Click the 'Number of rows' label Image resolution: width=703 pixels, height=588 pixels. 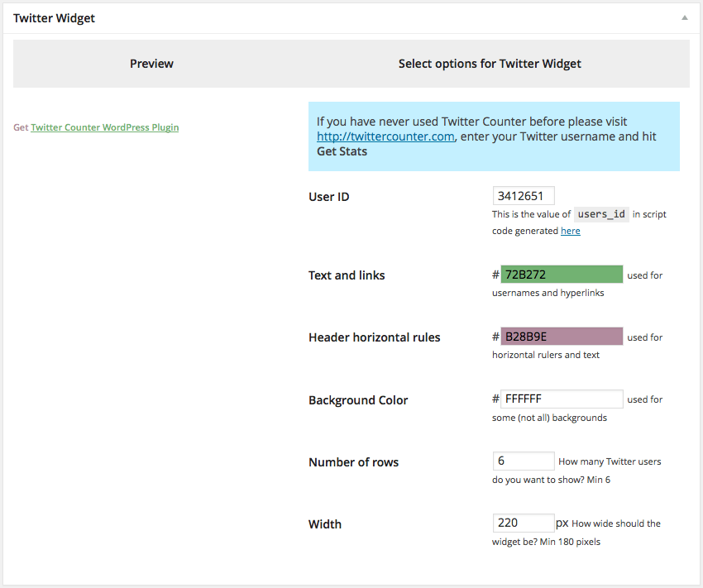click(x=353, y=462)
